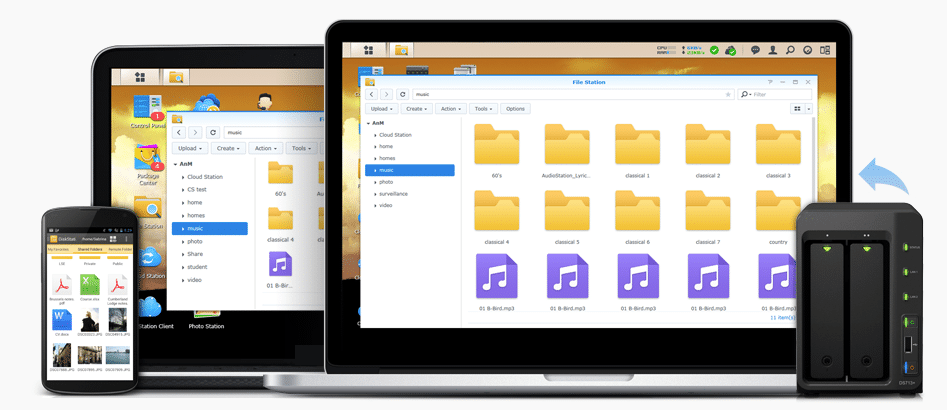Refresh the File Station on back laptop
The image size is (947, 410).
[x=212, y=132]
